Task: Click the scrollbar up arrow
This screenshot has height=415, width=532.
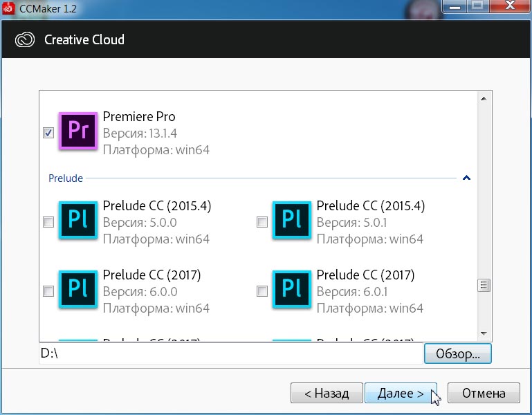Action: (x=484, y=99)
